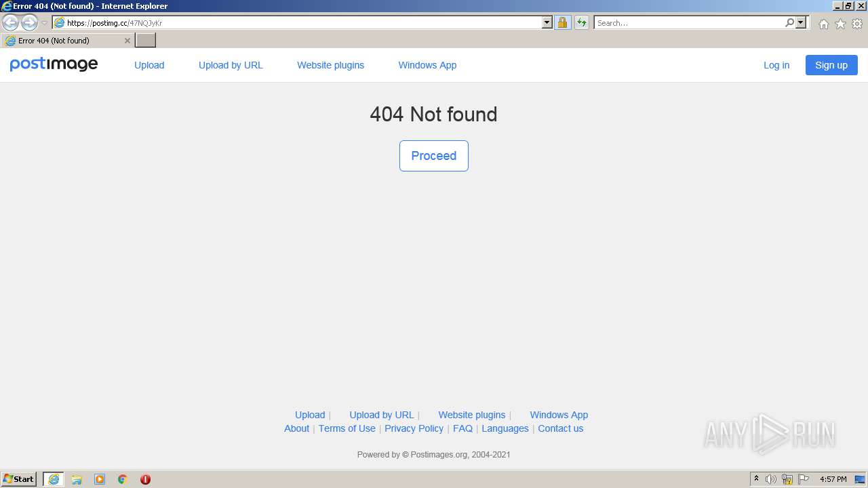Open the Tools gear icon
The height and width of the screenshot is (488, 868).
tap(857, 24)
